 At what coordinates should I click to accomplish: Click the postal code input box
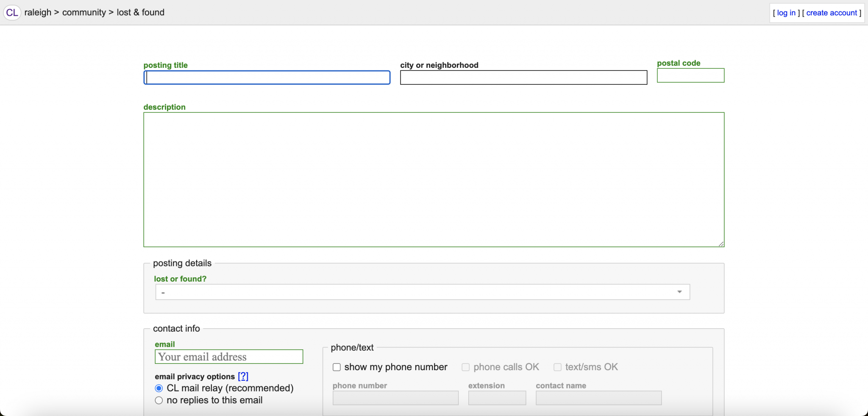(690, 75)
